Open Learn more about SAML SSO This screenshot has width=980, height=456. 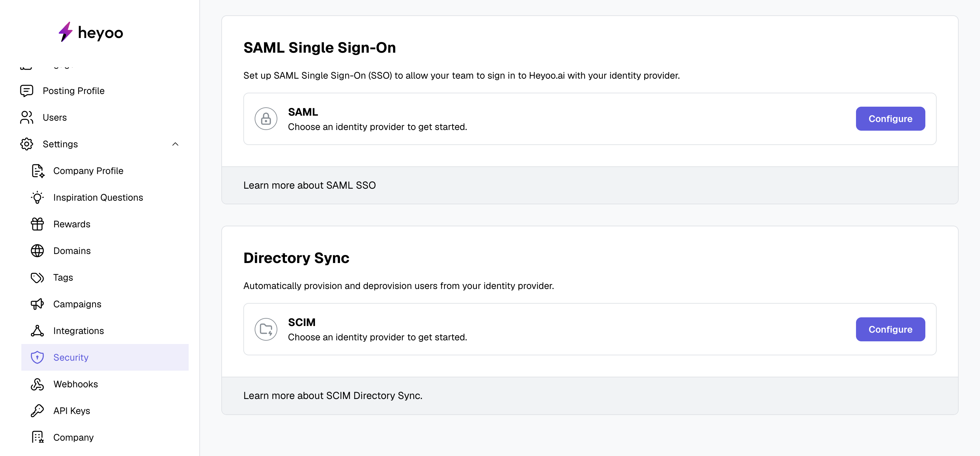click(309, 185)
